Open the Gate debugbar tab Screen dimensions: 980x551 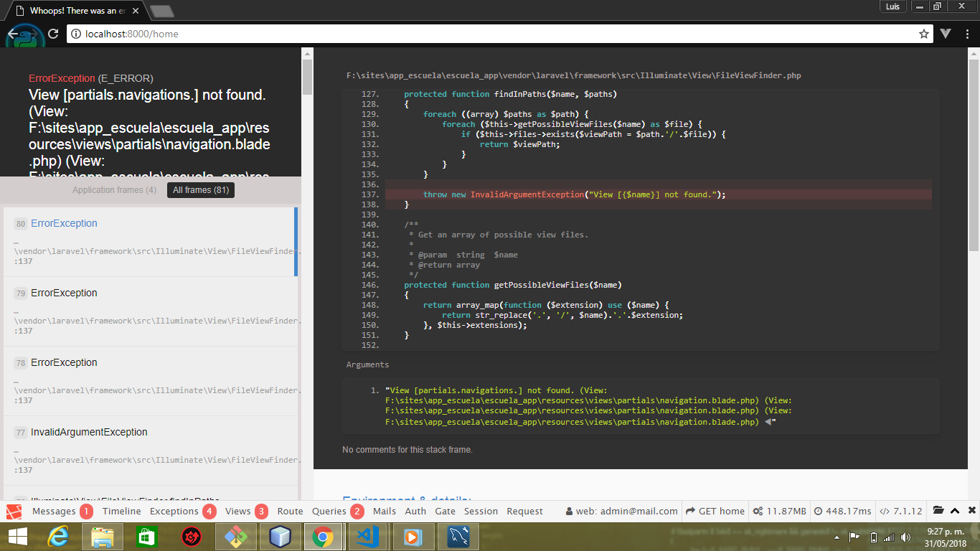click(x=446, y=512)
